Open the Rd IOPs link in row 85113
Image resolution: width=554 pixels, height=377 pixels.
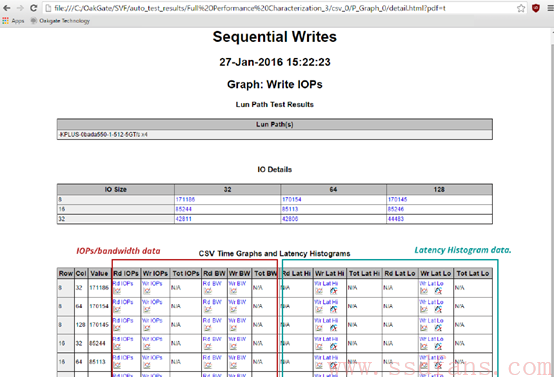(x=123, y=358)
